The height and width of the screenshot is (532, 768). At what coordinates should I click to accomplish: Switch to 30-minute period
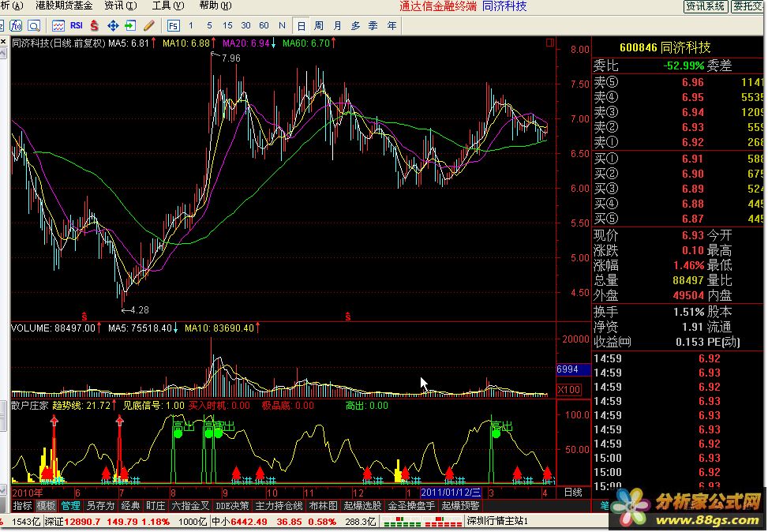[x=246, y=25]
